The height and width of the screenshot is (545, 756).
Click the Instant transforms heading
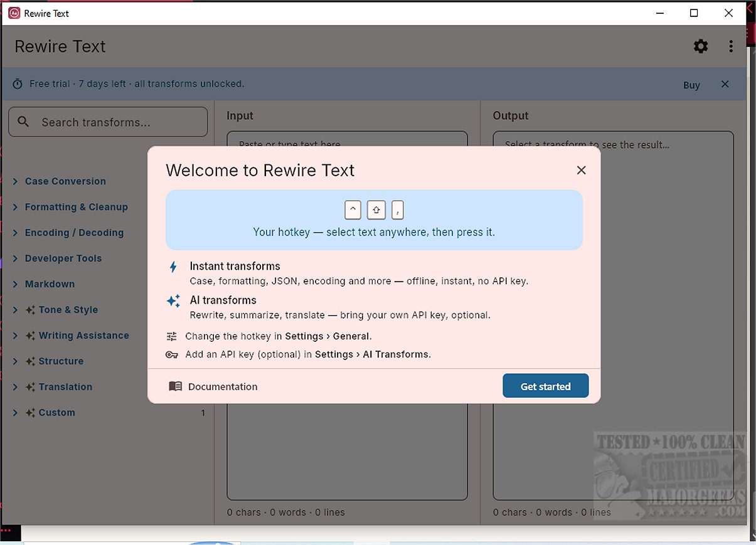tap(235, 266)
